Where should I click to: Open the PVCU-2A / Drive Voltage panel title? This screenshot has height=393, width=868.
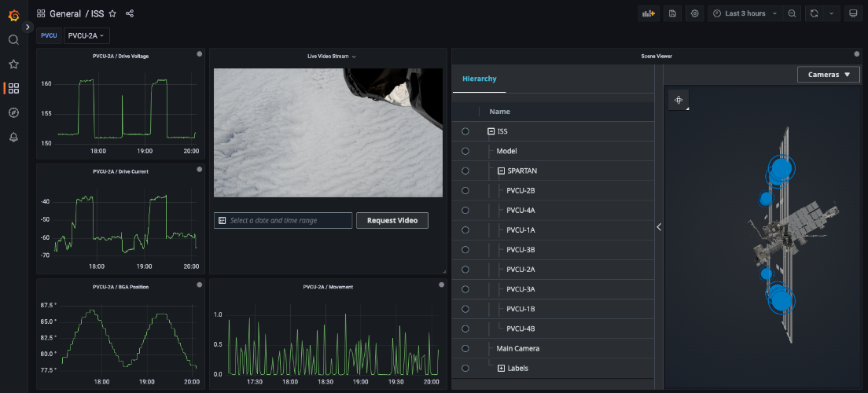tap(120, 56)
